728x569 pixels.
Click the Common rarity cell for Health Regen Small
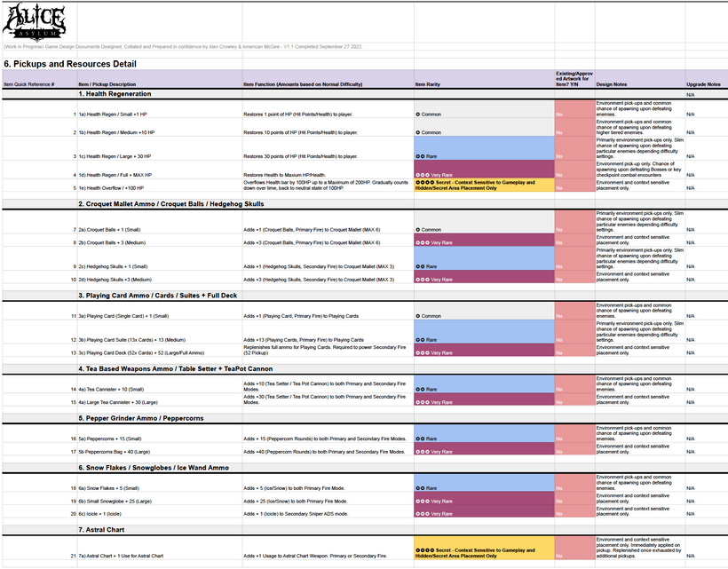(x=484, y=109)
